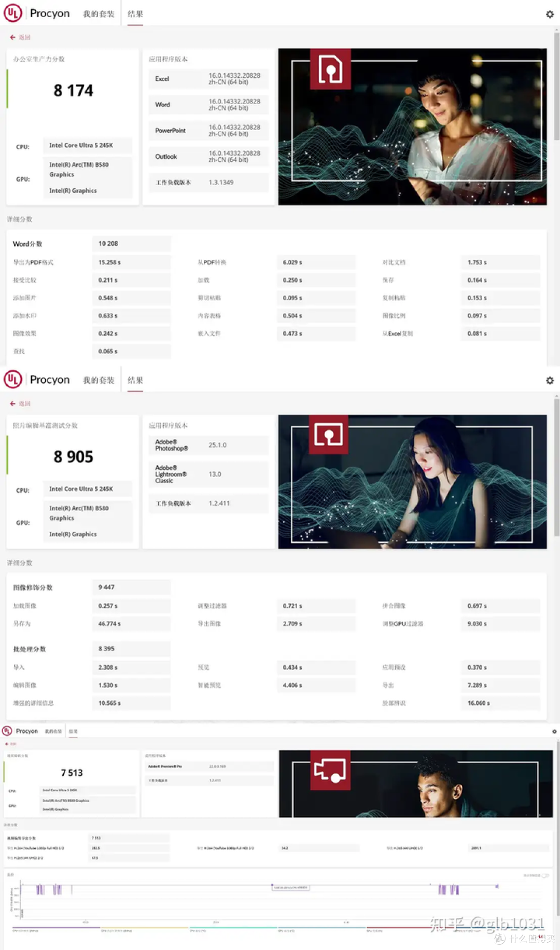Click the UL Procyon logo in photo editing window
This screenshot has height=950, width=560.
tap(37, 380)
